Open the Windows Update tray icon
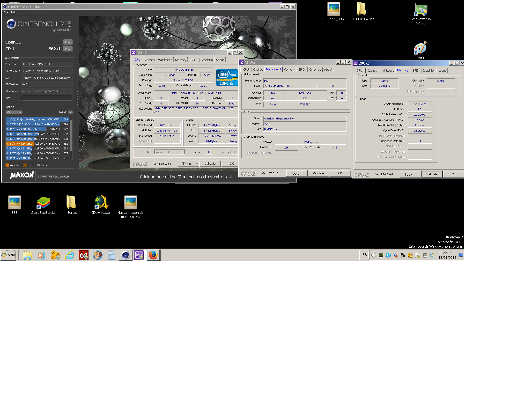Screen dimensions: 532x399 click(432, 255)
